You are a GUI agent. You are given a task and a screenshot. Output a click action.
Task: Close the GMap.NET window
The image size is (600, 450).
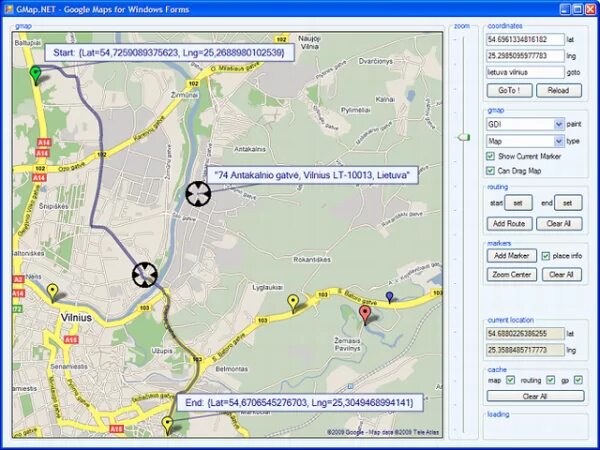pos(590,9)
